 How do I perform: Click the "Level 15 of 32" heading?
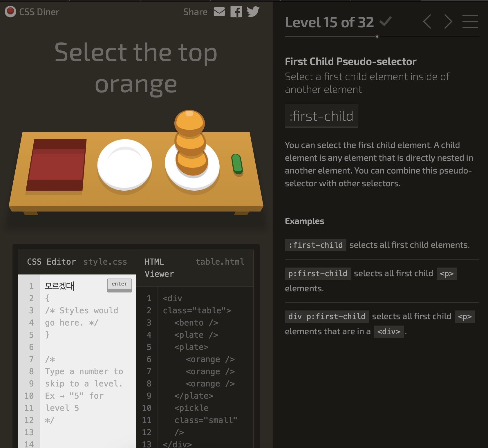(329, 22)
